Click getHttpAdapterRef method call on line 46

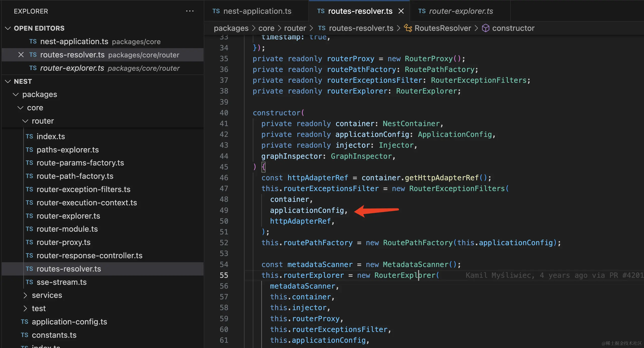442,178
